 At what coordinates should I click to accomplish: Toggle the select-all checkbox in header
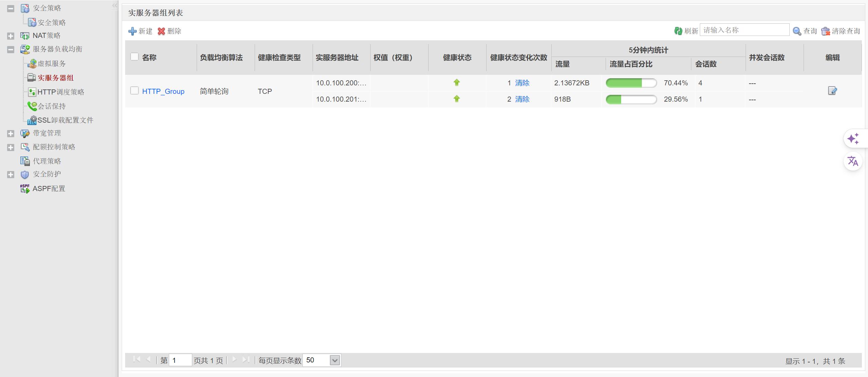coord(135,57)
